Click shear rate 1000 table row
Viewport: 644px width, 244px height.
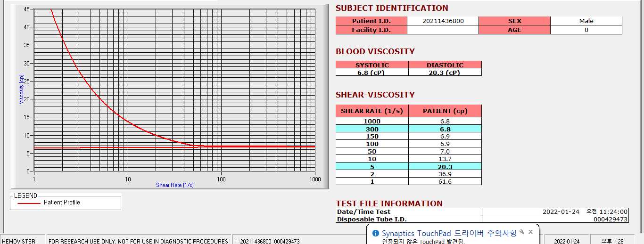(408, 122)
